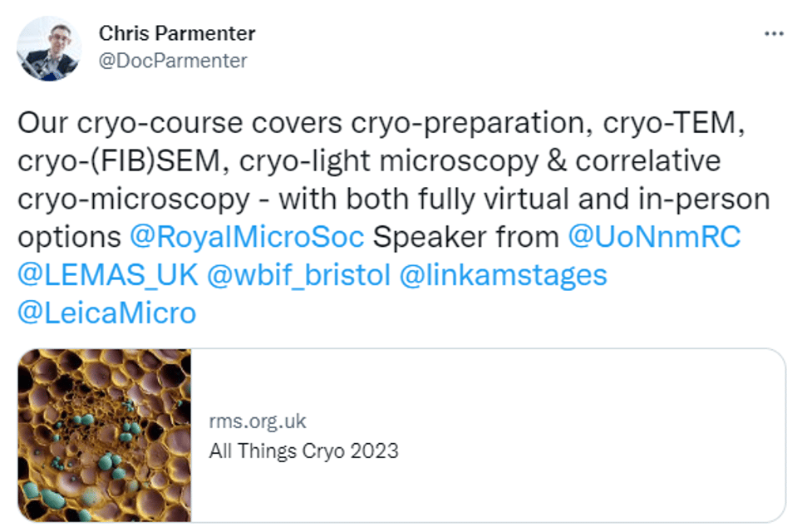Go to the @LeicaMicro mention
The width and height of the screenshot is (802, 532).
click(x=106, y=313)
